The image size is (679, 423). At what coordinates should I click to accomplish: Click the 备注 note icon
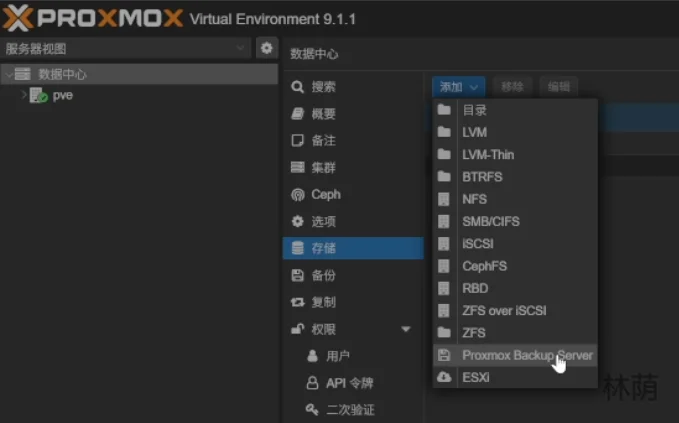[297, 141]
